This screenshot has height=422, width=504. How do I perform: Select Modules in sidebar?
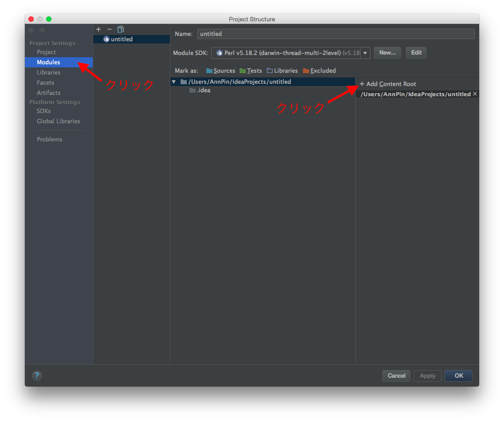(x=59, y=63)
